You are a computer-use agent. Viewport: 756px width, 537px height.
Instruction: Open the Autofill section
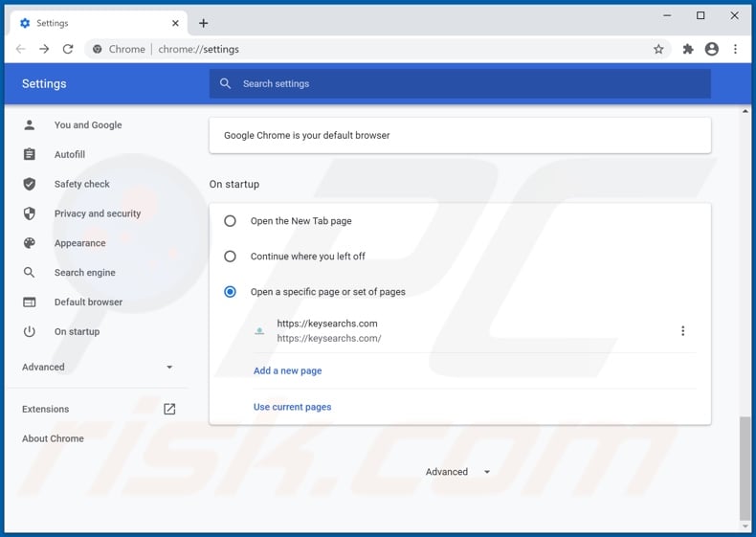[70, 154]
